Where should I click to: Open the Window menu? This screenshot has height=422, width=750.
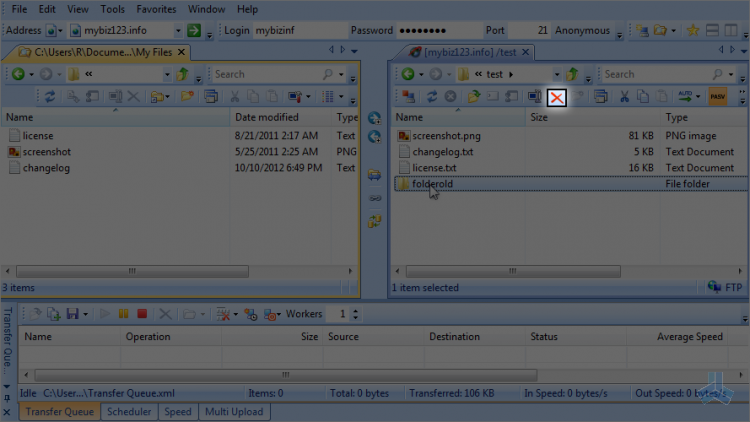click(206, 9)
